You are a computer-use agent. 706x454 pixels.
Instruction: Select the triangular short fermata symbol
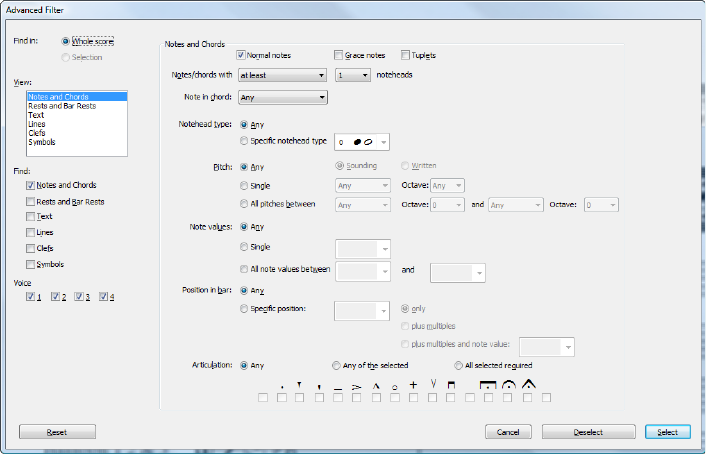click(x=529, y=384)
